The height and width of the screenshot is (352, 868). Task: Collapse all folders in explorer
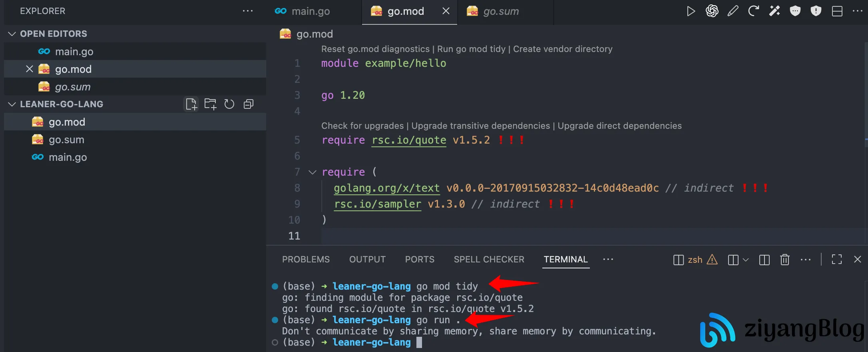pos(249,104)
